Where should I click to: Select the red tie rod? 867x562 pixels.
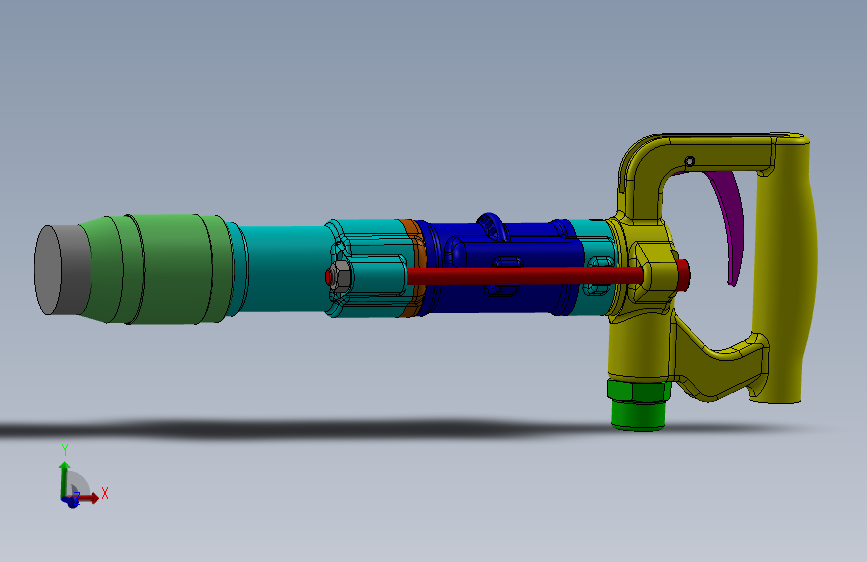525,275
